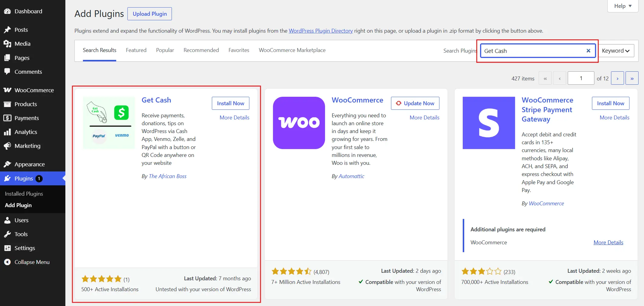Click the Appearance paintbrush icon

coord(8,164)
